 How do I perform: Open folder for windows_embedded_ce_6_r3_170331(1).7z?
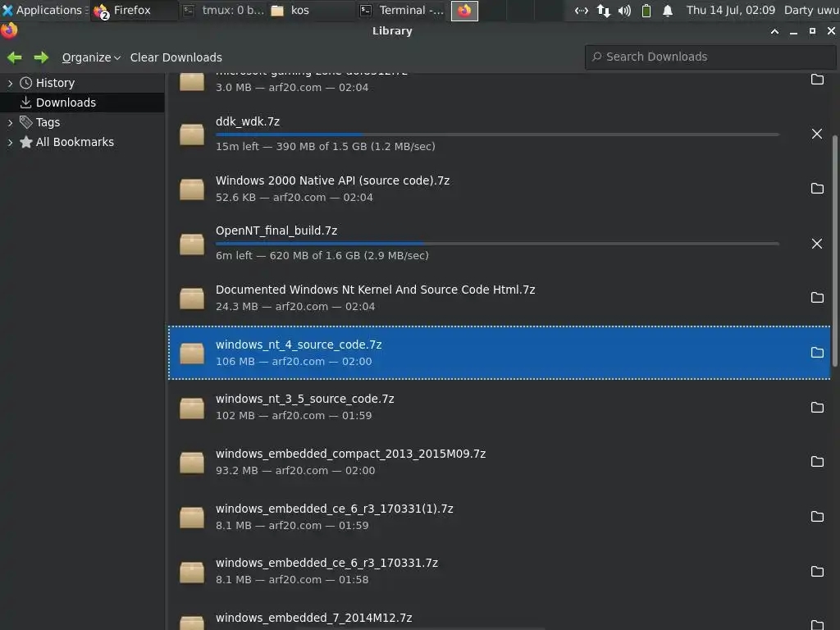click(x=817, y=517)
